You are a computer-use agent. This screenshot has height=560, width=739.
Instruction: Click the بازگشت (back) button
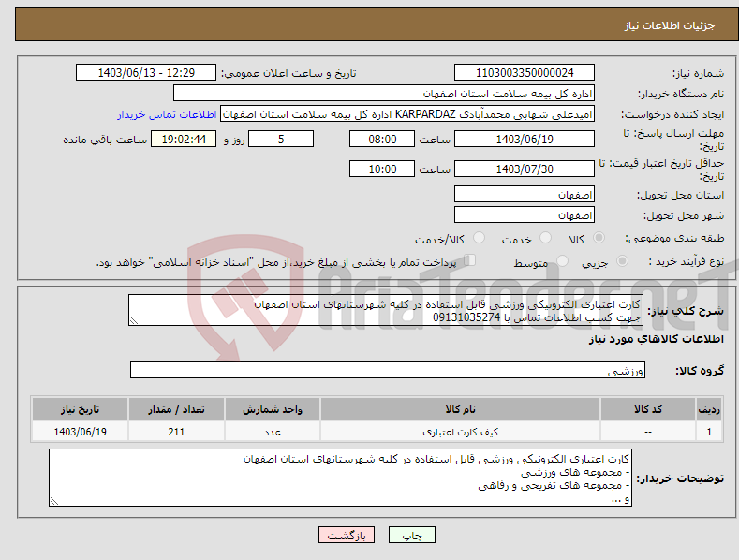[347, 535]
